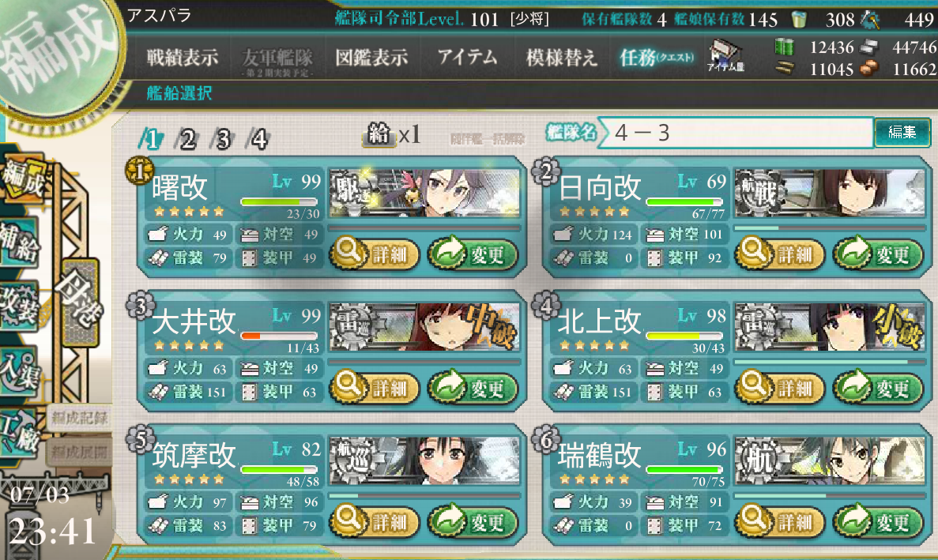Click the 編成 sidebar icon
This screenshot has width=938, height=560.
click(23, 177)
